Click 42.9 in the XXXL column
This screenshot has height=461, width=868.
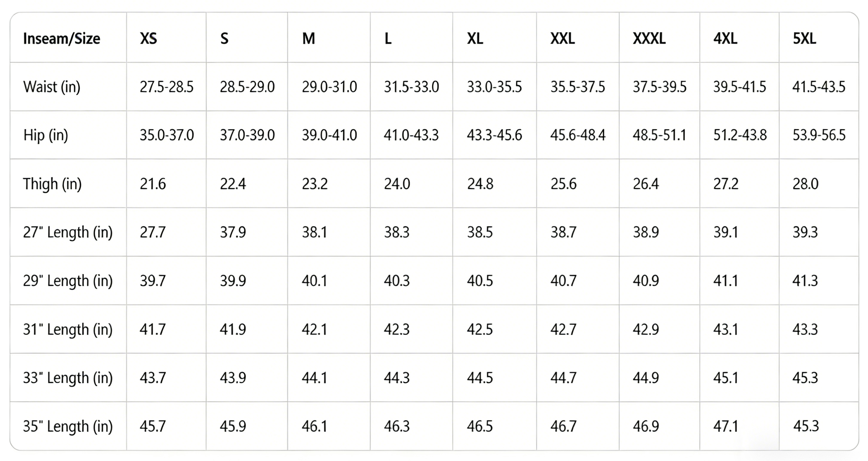click(646, 329)
